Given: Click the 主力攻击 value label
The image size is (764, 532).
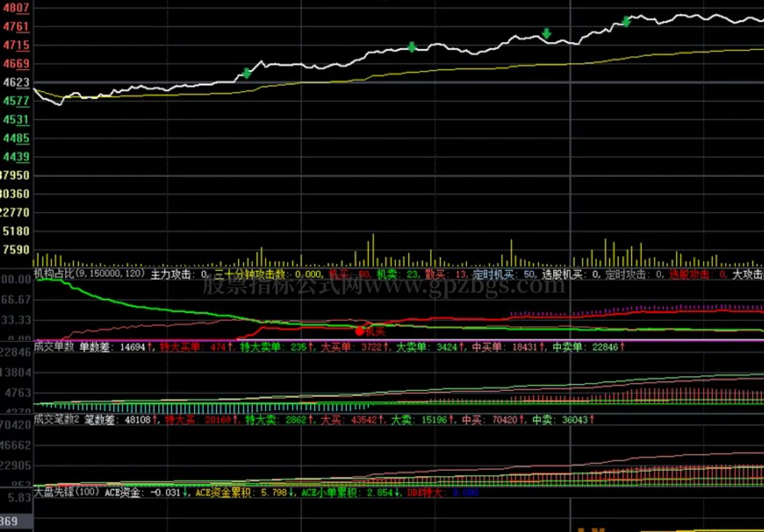Looking at the screenshot, I should (x=179, y=274).
